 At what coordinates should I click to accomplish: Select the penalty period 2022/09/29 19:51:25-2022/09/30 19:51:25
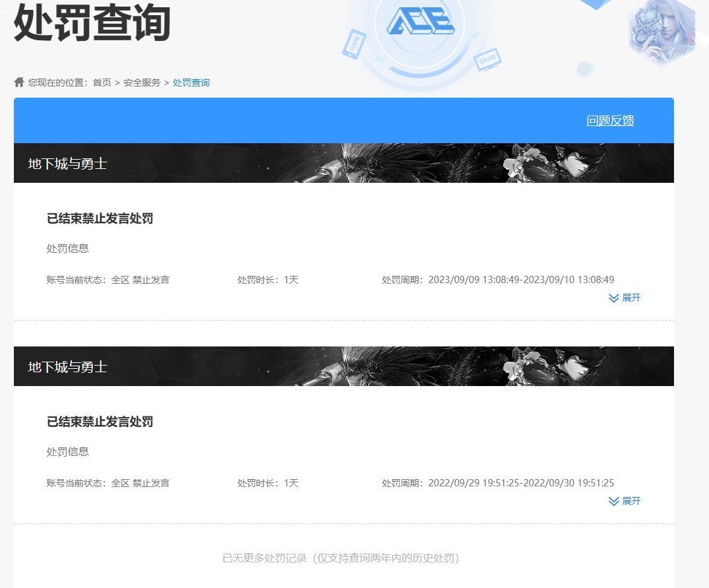pos(521,482)
